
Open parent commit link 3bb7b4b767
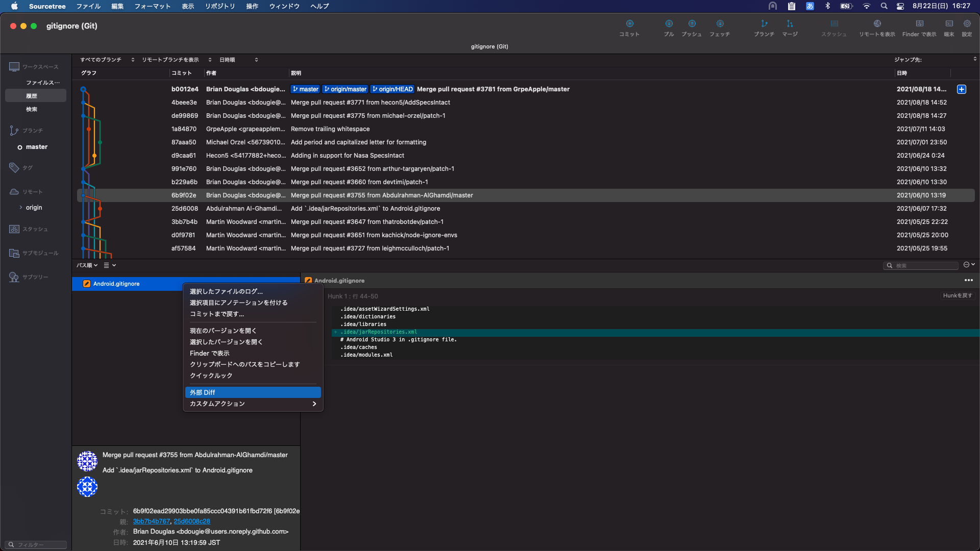coord(151,521)
